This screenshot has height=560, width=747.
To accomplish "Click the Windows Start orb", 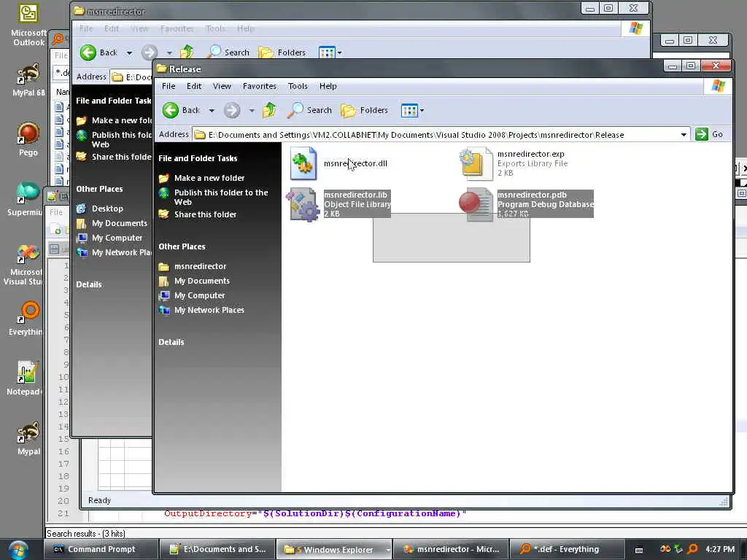I will [19, 550].
